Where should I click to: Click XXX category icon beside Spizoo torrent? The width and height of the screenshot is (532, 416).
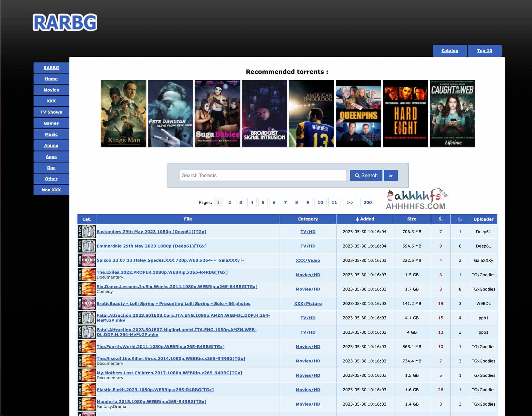pos(87,260)
